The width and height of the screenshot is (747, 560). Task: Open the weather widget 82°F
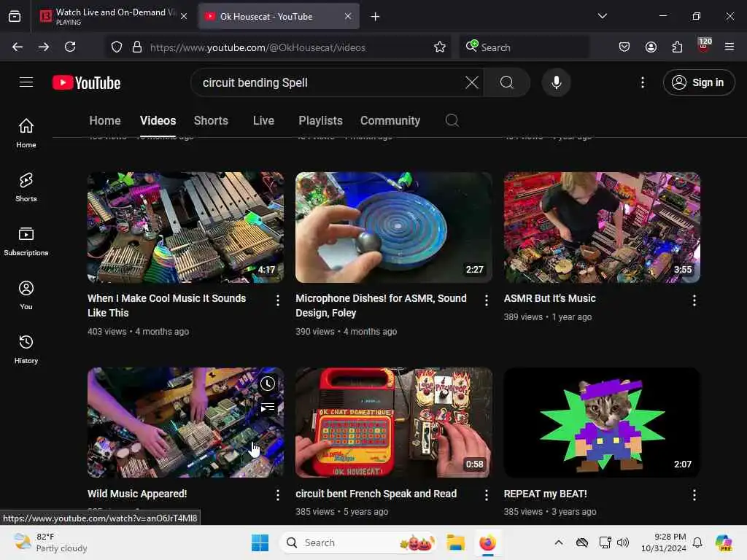point(50,542)
